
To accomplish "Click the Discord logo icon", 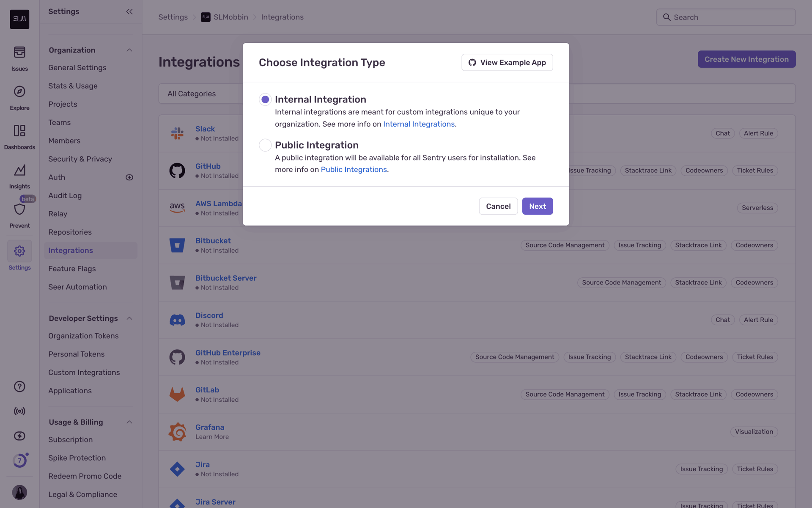I will pyautogui.click(x=177, y=320).
